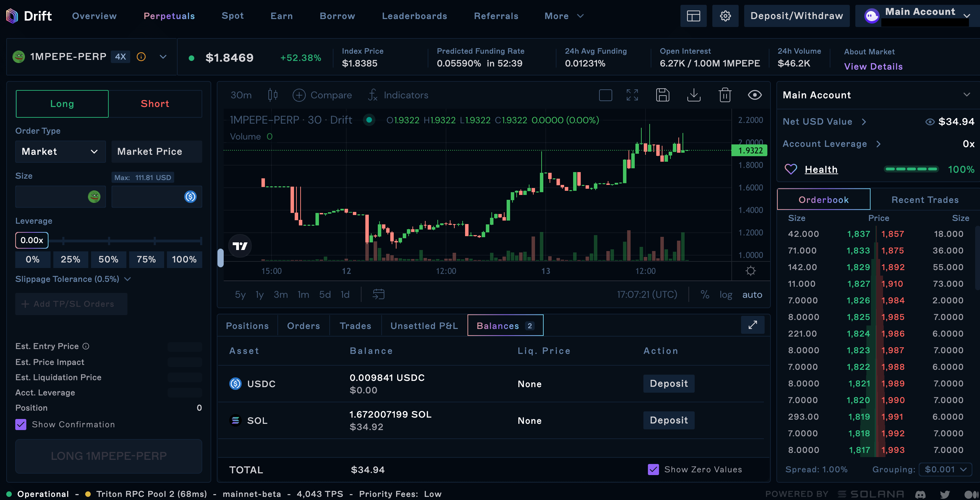Hide Net USD Value with eye icon
The height and width of the screenshot is (500, 980).
tap(929, 122)
